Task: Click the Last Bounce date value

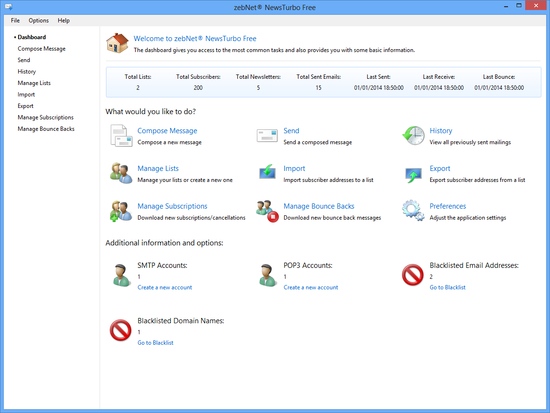Action: tap(499, 88)
